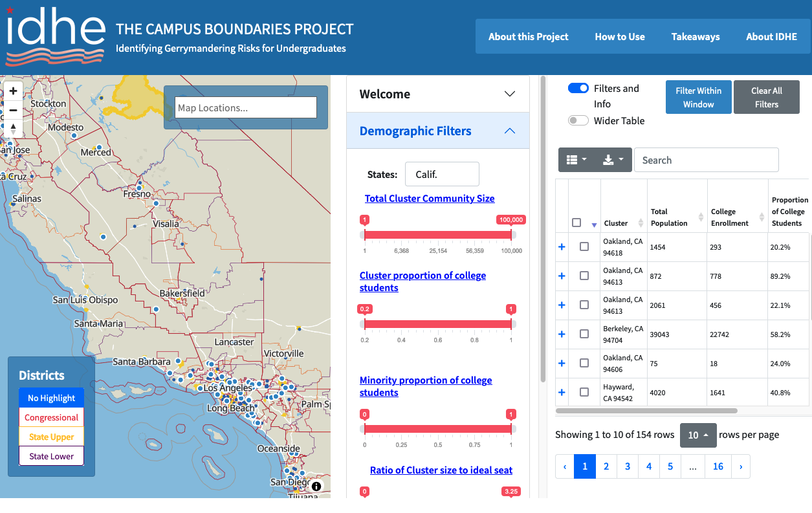The image size is (812, 513).
Task: Check the Oakland row with 89.2% checkbox
Action: [584, 276]
